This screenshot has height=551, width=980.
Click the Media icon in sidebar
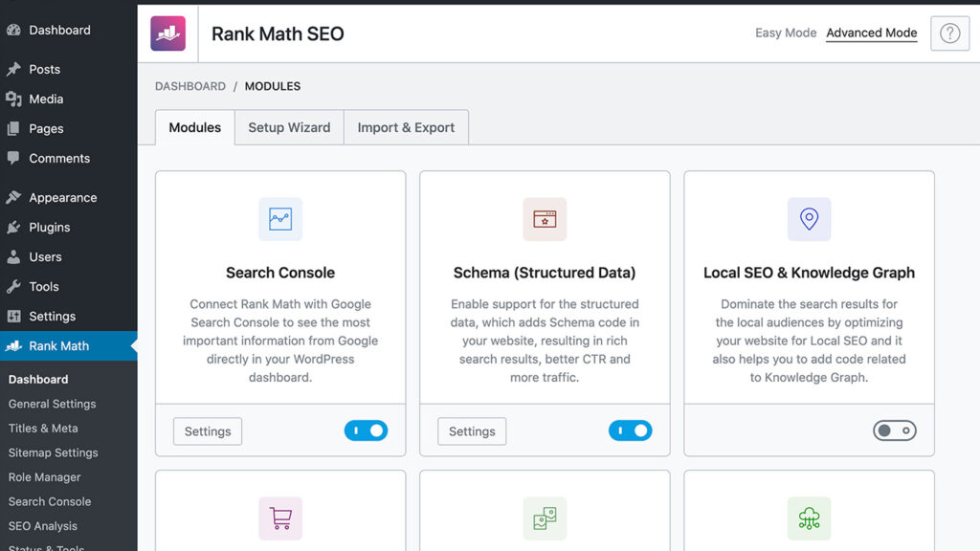(13, 99)
